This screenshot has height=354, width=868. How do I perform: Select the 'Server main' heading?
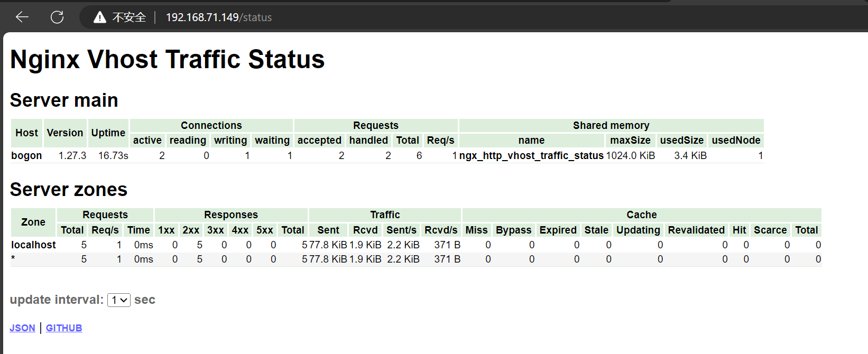[64, 100]
